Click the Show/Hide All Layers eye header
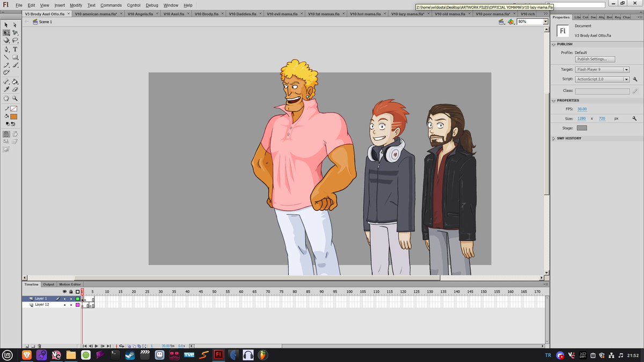Viewport: 644px width, 362px height. click(64, 292)
